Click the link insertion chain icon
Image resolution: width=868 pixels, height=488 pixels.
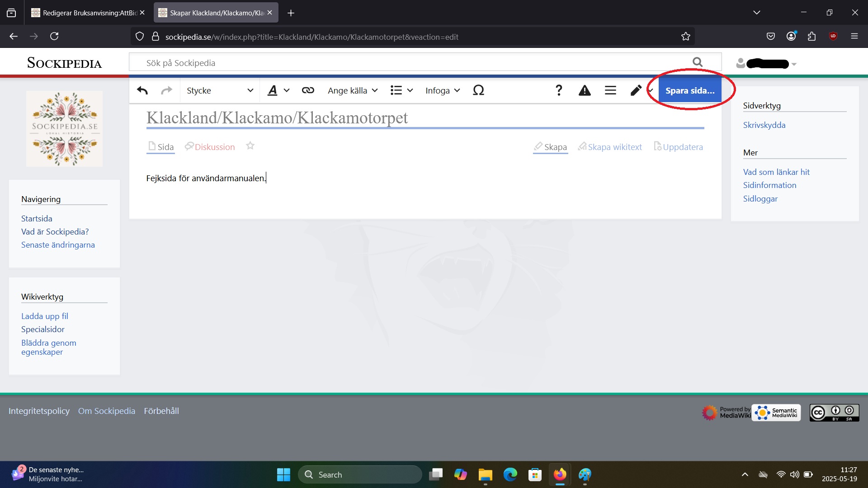[x=308, y=90]
